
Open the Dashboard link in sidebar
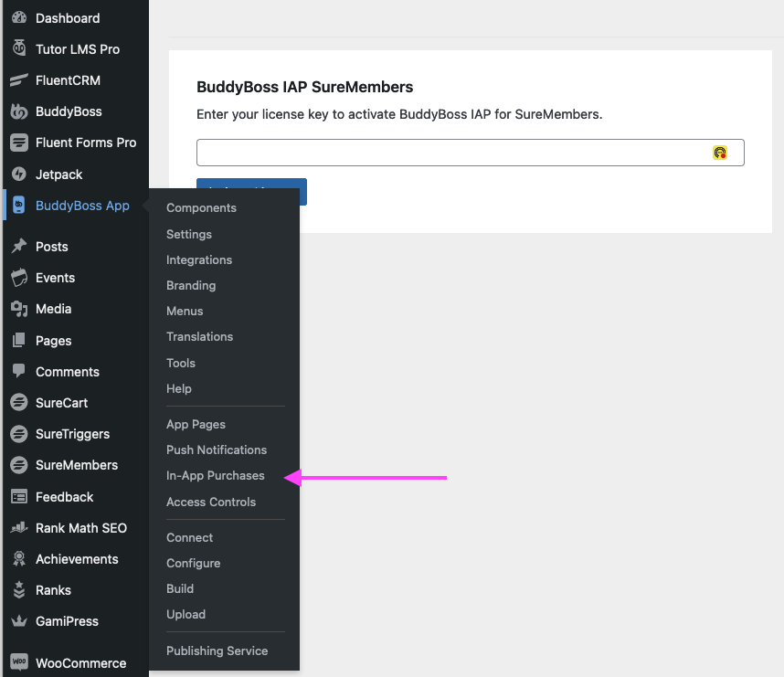pyautogui.click(x=68, y=18)
